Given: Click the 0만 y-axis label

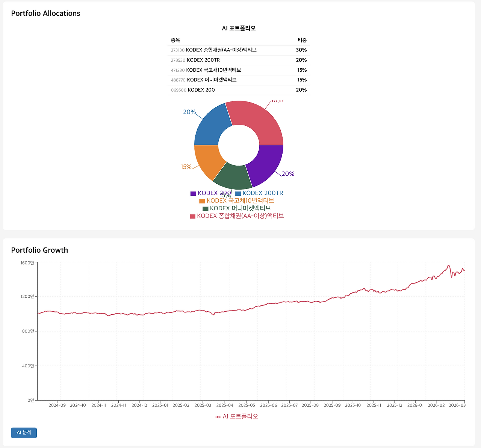Looking at the screenshot, I should click(x=31, y=400).
